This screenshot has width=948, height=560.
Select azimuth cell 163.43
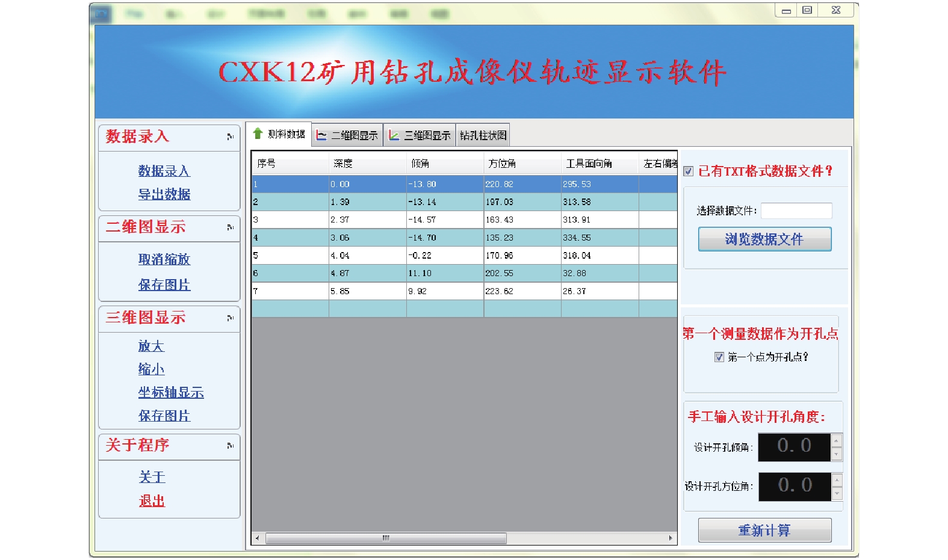point(522,220)
